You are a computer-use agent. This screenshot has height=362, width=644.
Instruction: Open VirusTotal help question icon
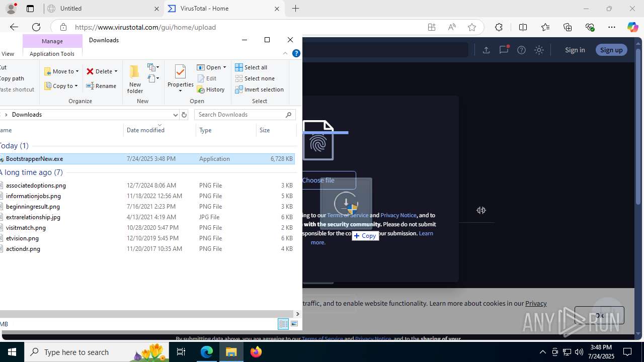pos(521,50)
